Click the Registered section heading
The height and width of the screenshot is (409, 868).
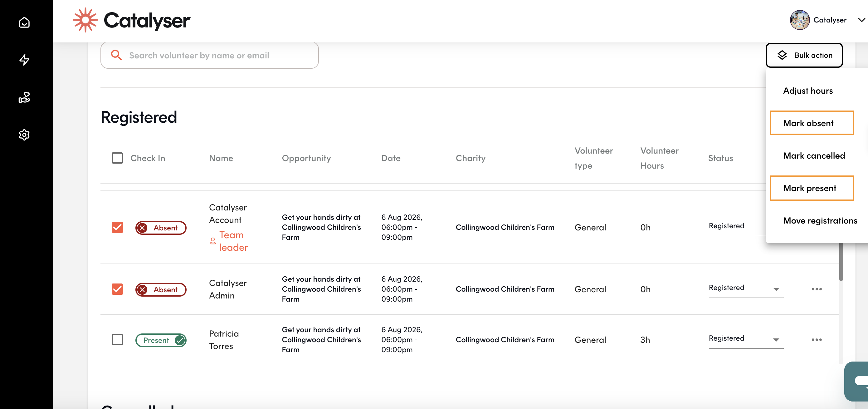coord(139,117)
